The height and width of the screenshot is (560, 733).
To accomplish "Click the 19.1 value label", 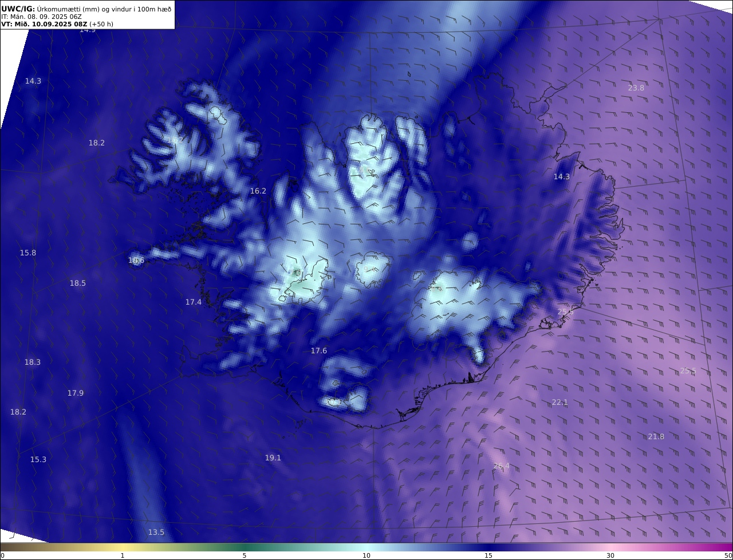I will [x=273, y=458].
